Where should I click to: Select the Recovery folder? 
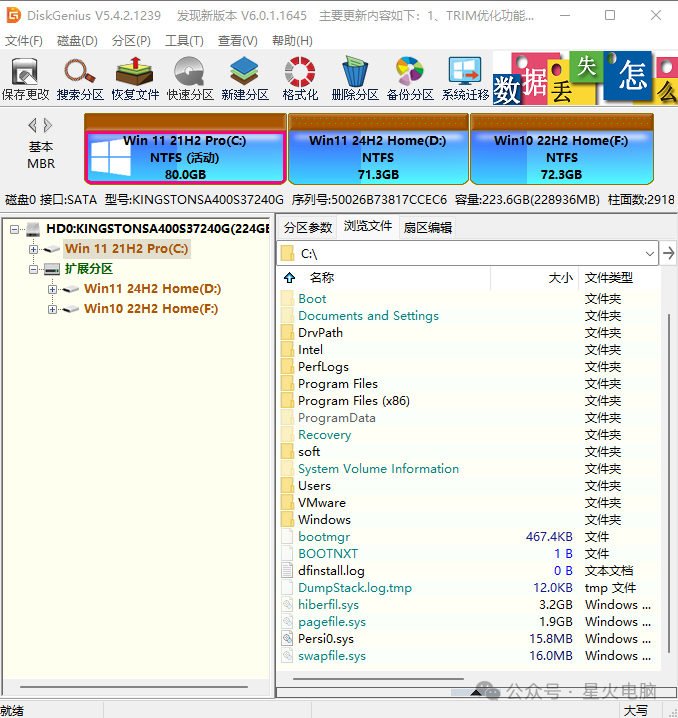[325, 435]
